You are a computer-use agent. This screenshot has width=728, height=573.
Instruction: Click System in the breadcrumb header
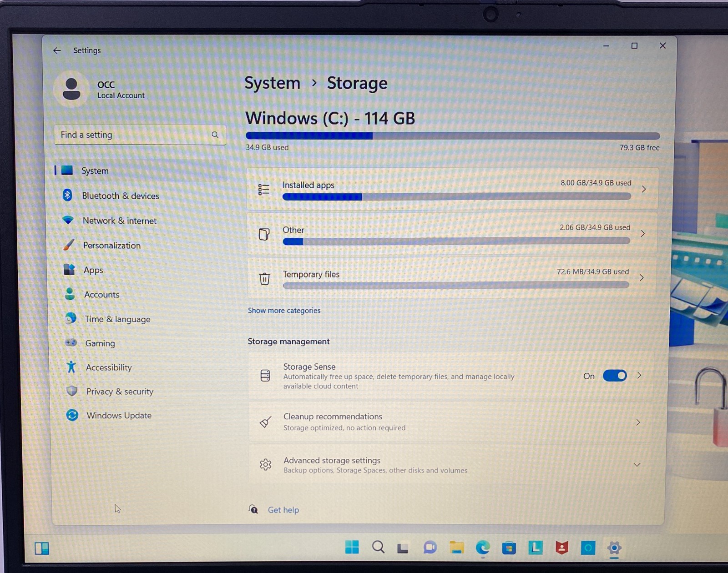point(272,83)
